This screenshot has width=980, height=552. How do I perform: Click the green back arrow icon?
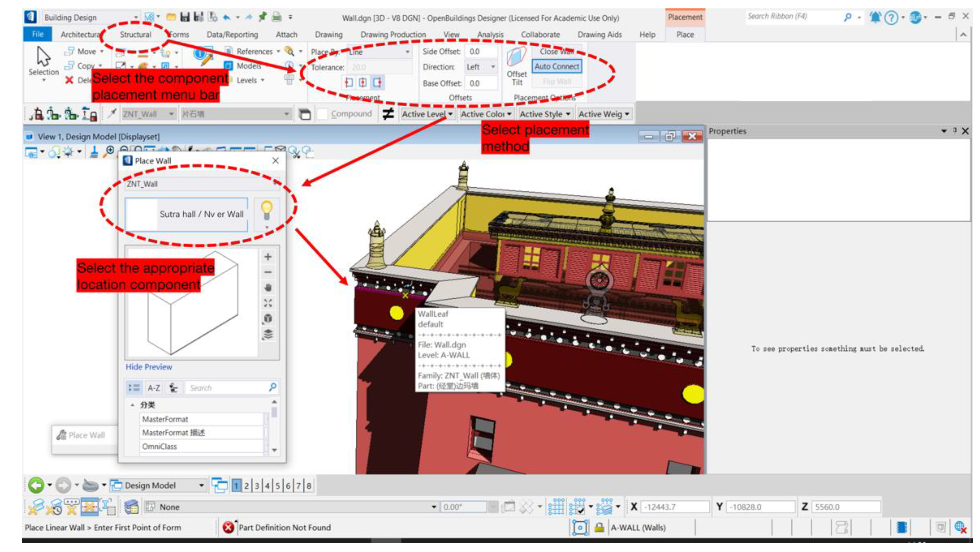click(x=36, y=485)
